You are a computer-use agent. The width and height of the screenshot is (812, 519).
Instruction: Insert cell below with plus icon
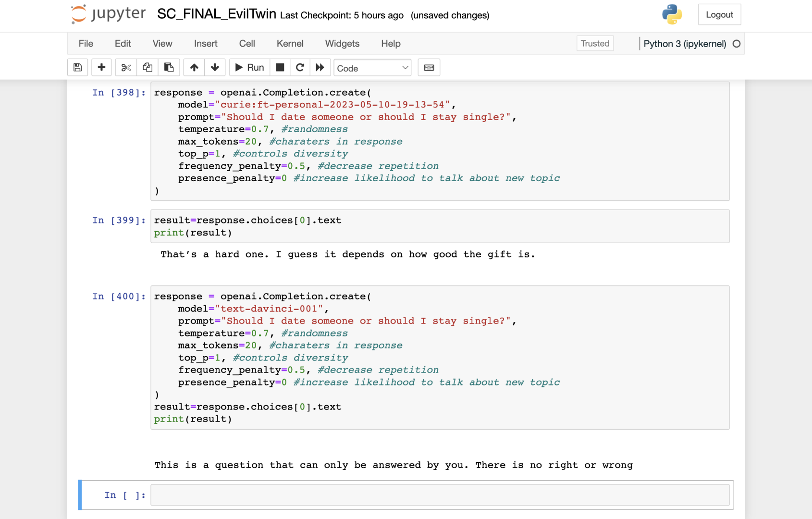[101, 68]
